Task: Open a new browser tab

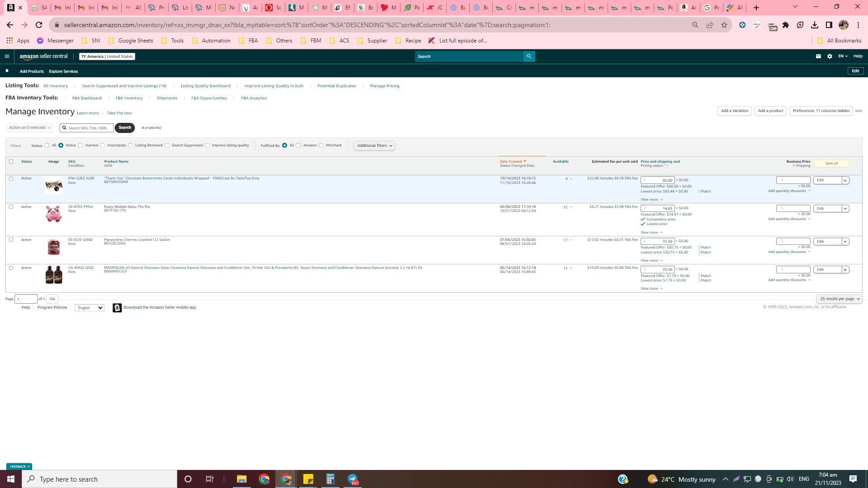Action: click(x=756, y=8)
